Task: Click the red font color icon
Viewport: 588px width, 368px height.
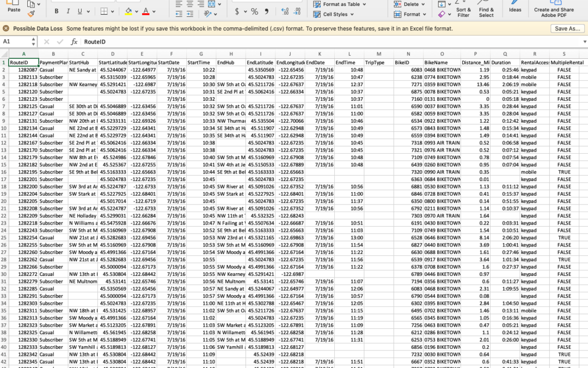Action: tap(145, 11)
